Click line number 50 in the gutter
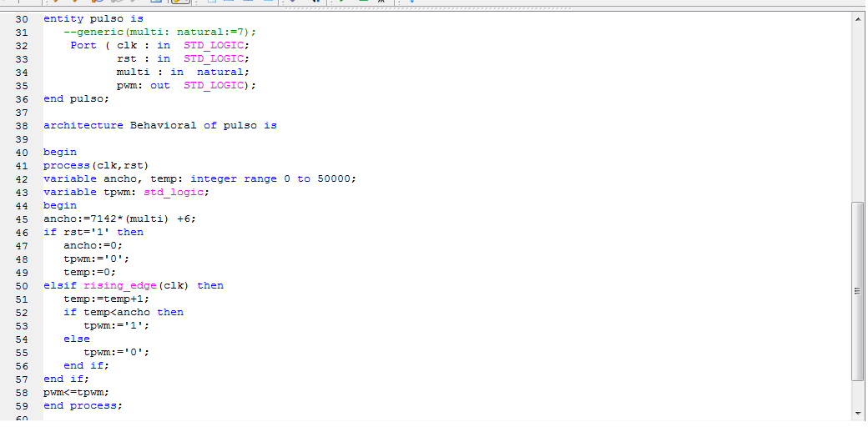The width and height of the screenshot is (868, 447). tap(22, 286)
